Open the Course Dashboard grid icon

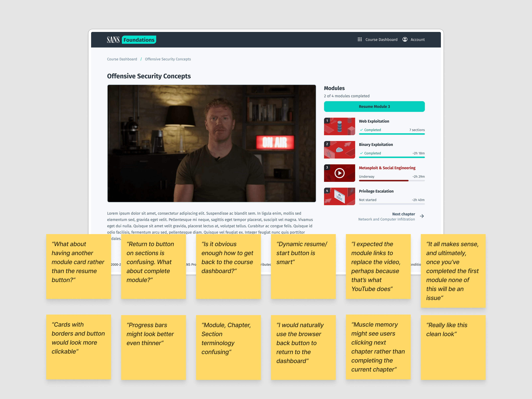(360, 39)
